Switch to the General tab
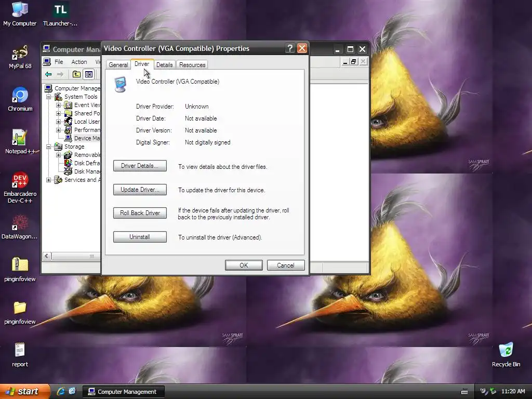Screen dimensions: 532x399 (118, 65)
